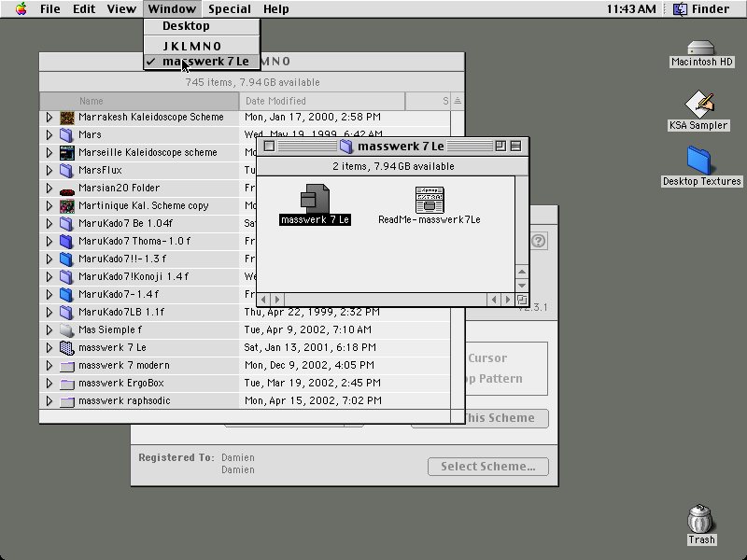Expand the MarsFlux folder row

(49, 171)
